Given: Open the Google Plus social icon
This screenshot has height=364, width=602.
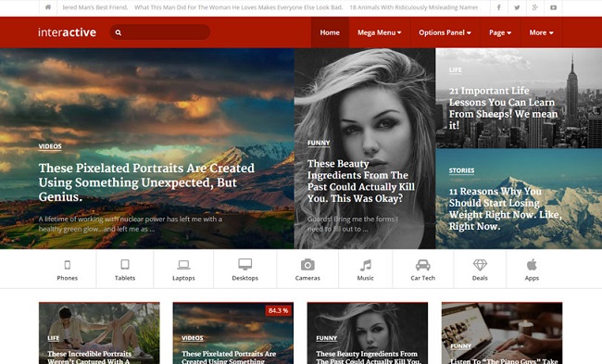Looking at the screenshot, I should pos(535,7).
